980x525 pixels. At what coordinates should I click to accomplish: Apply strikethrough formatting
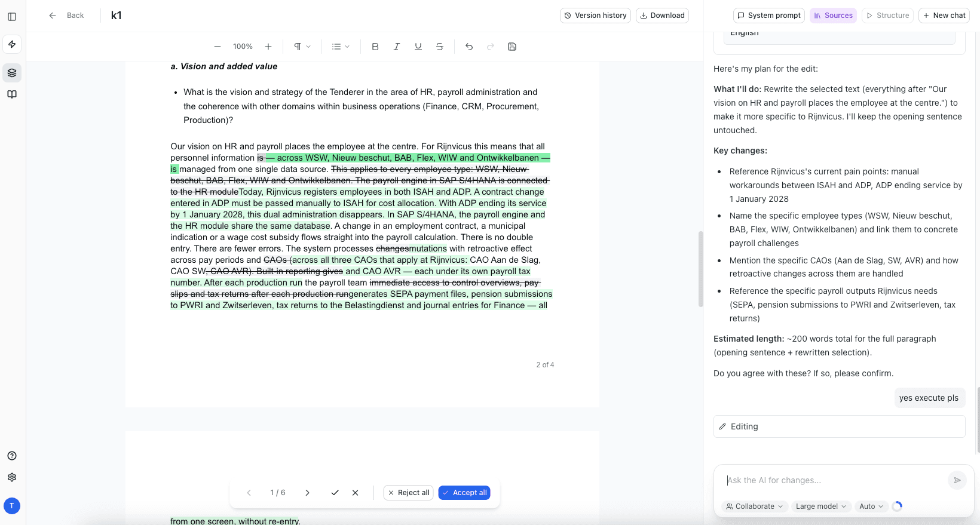[x=440, y=47]
